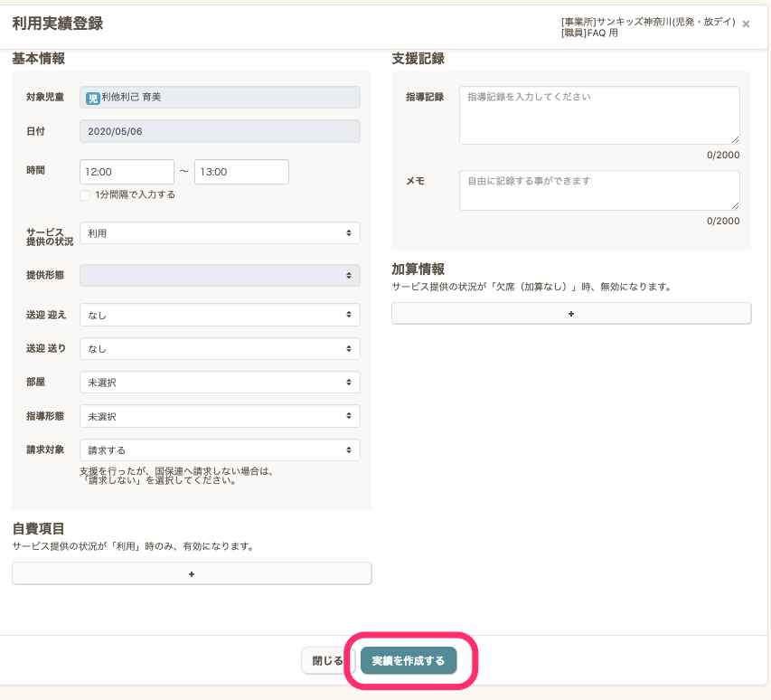The width and height of the screenshot is (771, 700).
Task: Open the 請求対象 dropdown
Action: [x=220, y=449]
